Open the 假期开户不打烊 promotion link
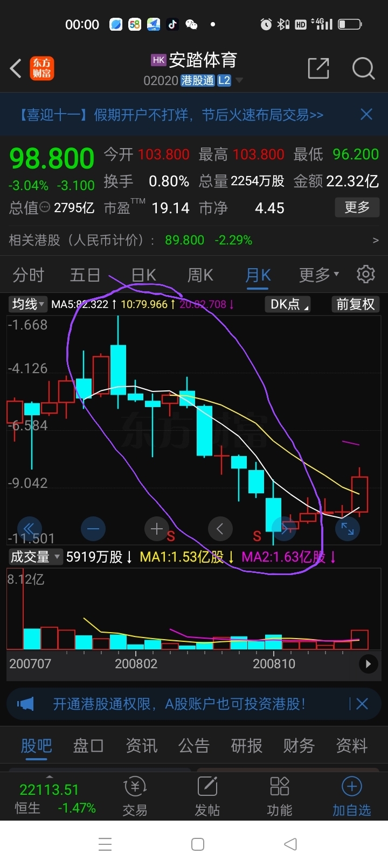This screenshot has width=388, height=868. (171, 115)
